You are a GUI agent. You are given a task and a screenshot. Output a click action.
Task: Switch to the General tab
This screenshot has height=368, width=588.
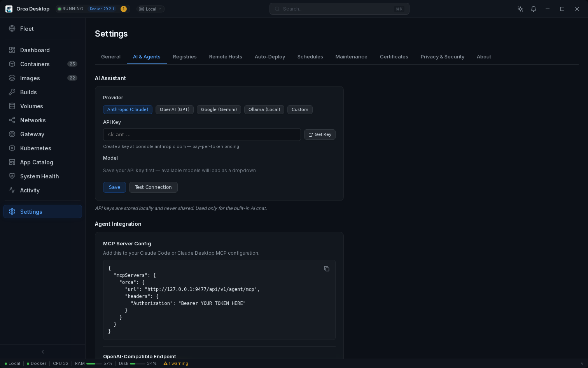tap(111, 57)
